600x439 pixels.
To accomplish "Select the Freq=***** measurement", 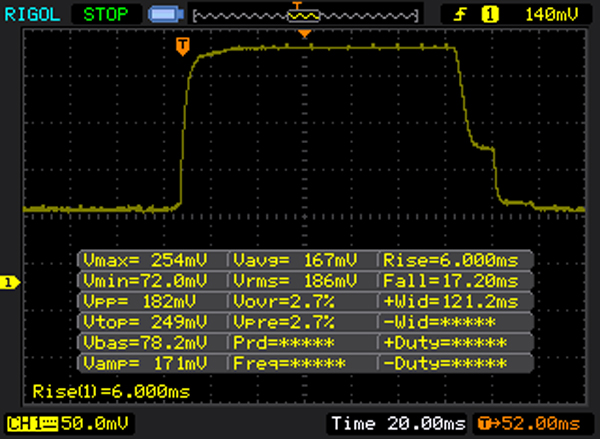I will click(x=289, y=363).
